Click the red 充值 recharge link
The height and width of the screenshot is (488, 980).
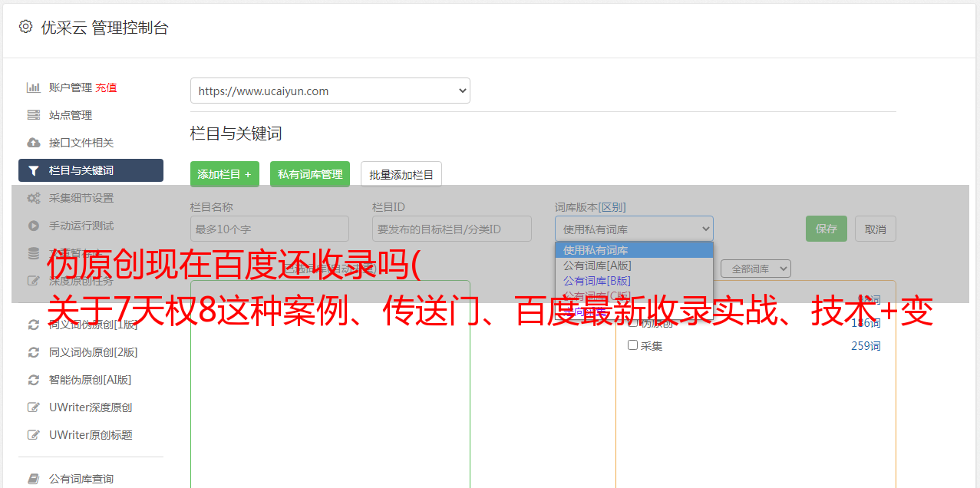pyautogui.click(x=106, y=87)
